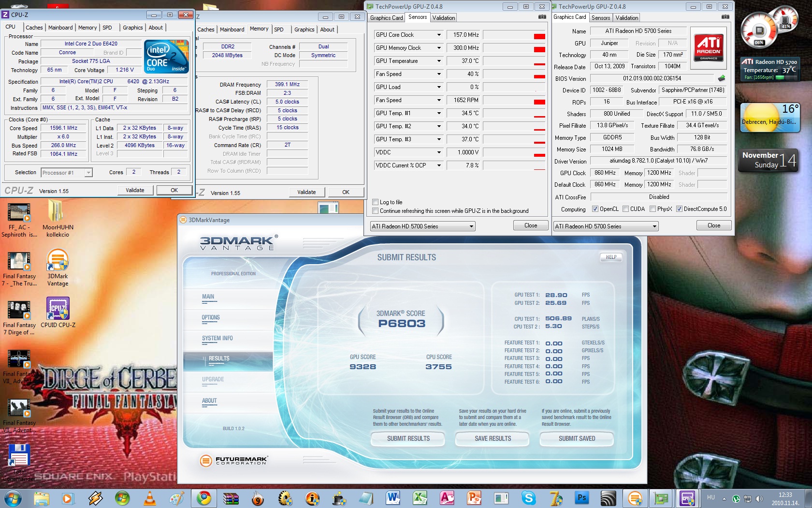Click Close in the GPU-Z Sensors window

coord(531,225)
